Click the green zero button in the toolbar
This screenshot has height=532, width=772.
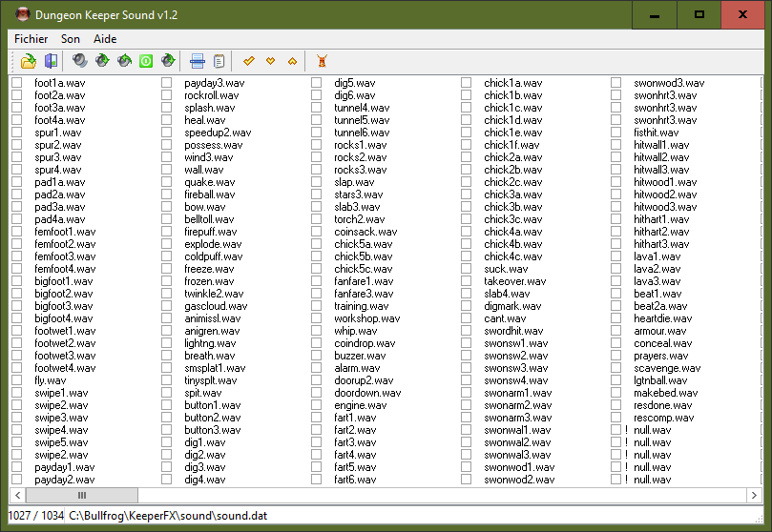pos(146,61)
